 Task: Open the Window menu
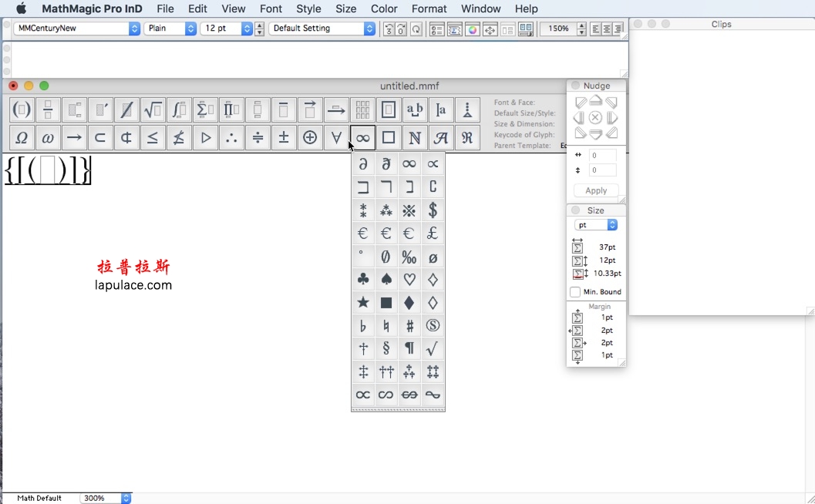click(x=480, y=8)
